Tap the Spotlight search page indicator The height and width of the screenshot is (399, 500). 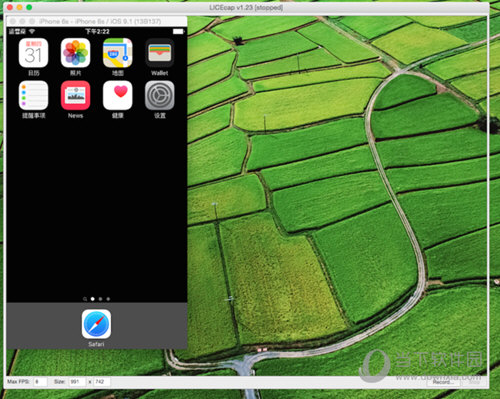(x=85, y=299)
